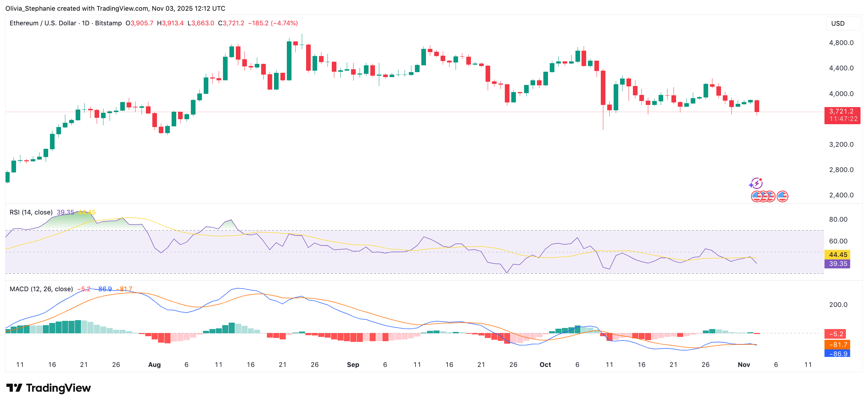Click the Sep label on the time axis
Image resolution: width=868 pixels, height=404 pixels.
coord(353,365)
